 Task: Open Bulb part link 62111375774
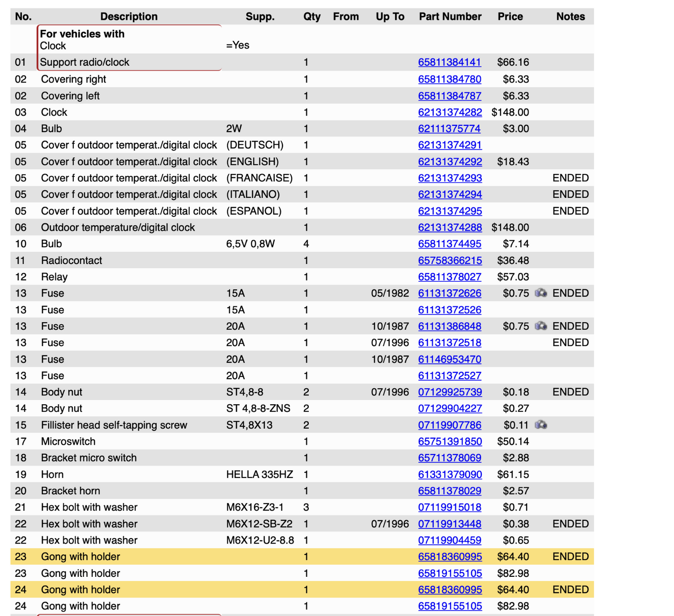(x=449, y=129)
